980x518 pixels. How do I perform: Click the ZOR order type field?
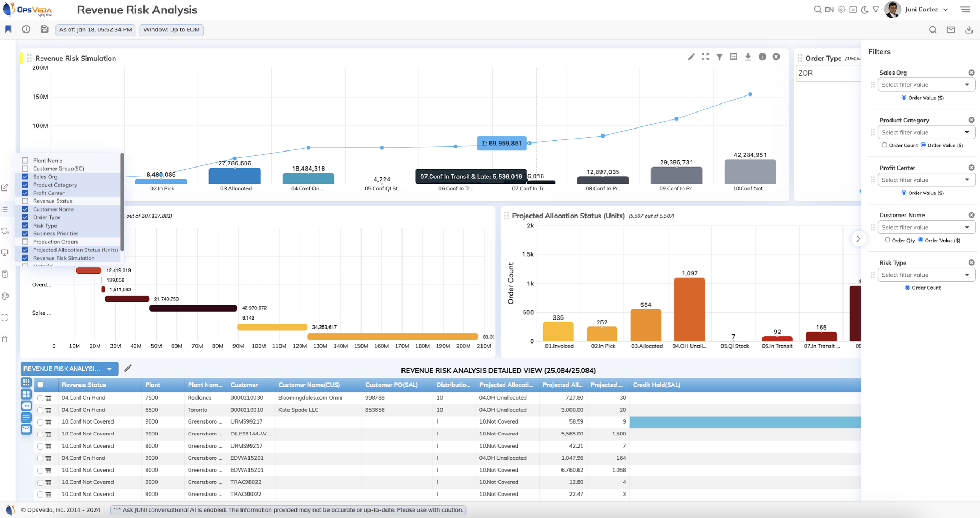point(828,73)
